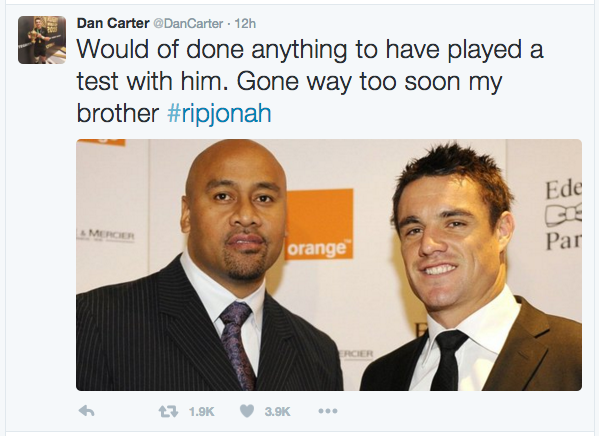Click the reply arrow icon
This screenshot has width=599, height=436.
[x=87, y=411]
